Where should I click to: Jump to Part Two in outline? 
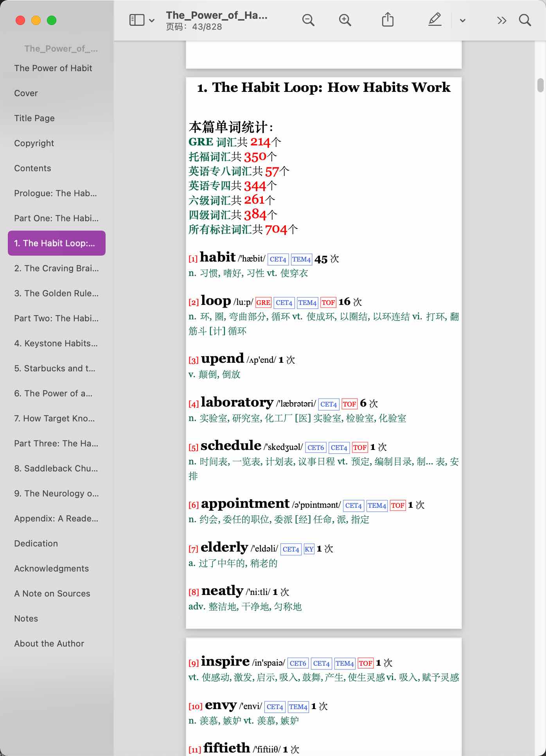point(56,318)
